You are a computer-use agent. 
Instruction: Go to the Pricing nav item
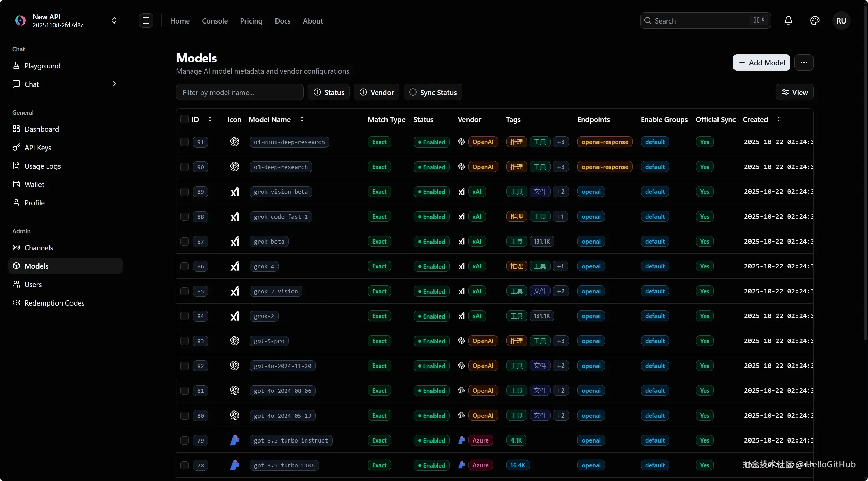click(x=251, y=21)
